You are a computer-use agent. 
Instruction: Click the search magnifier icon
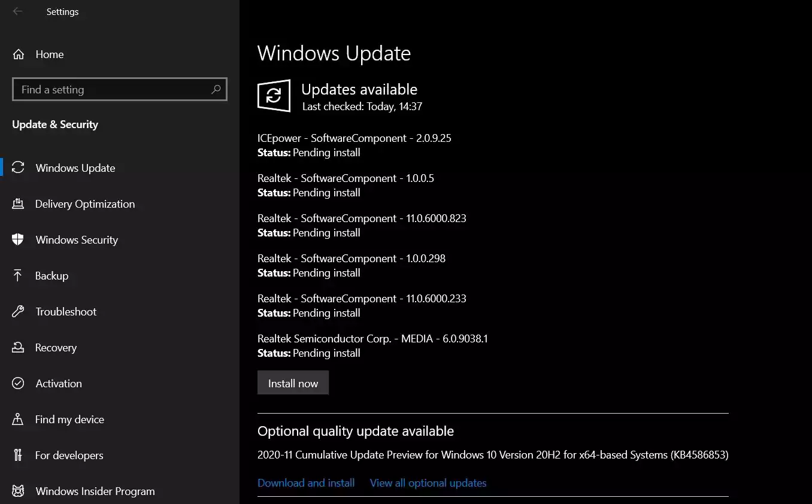coord(216,89)
